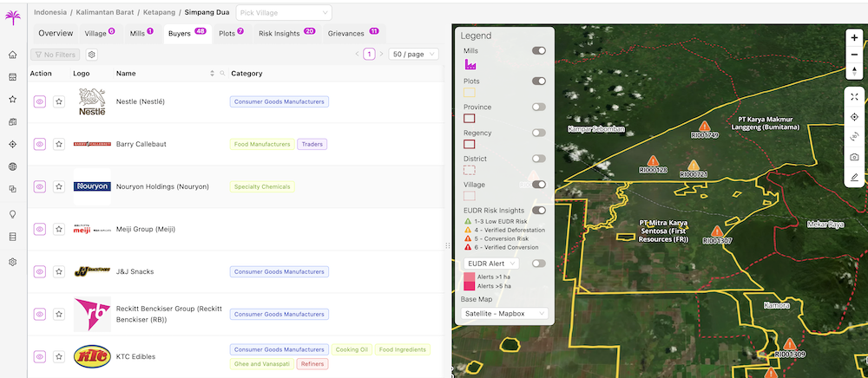Click the No Filters button
Image resolution: width=868 pixels, height=378 pixels.
(x=56, y=55)
